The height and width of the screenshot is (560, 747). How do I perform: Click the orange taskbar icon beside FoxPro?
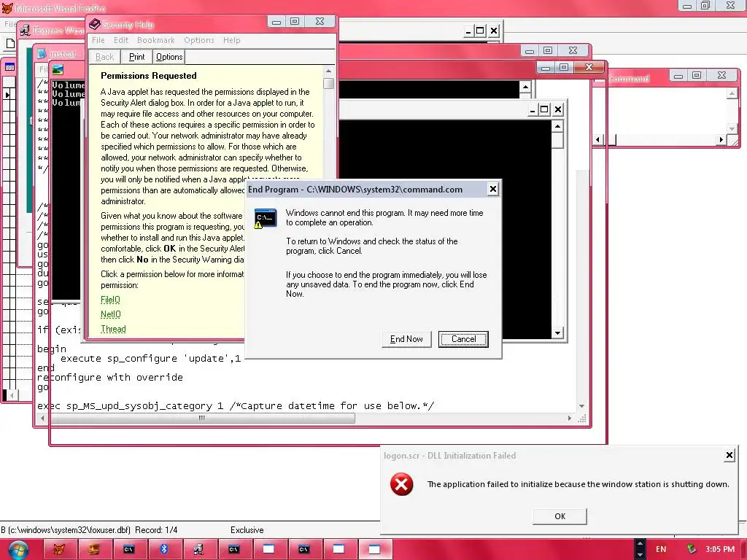tap(94, 550)
